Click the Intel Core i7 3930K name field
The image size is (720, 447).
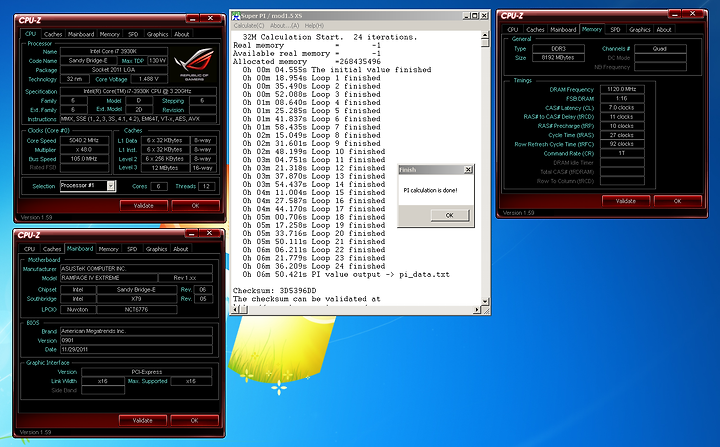[x=113, y=51]
